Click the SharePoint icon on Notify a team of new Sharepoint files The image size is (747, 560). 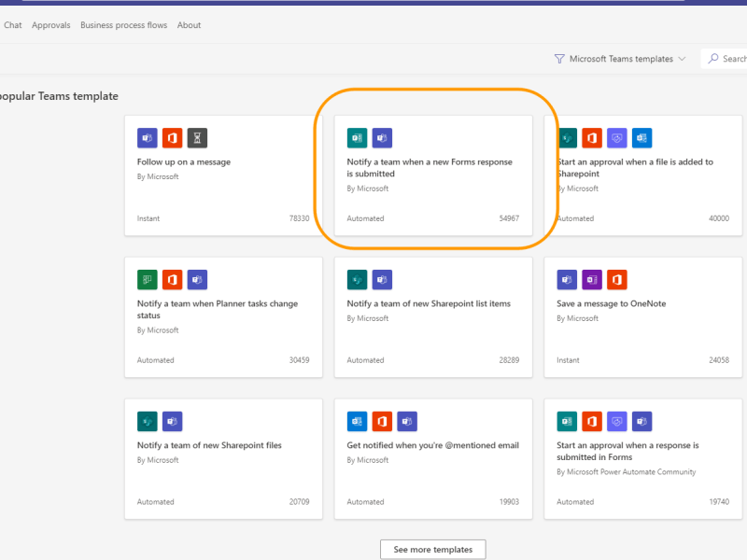[x=147, y=421]
